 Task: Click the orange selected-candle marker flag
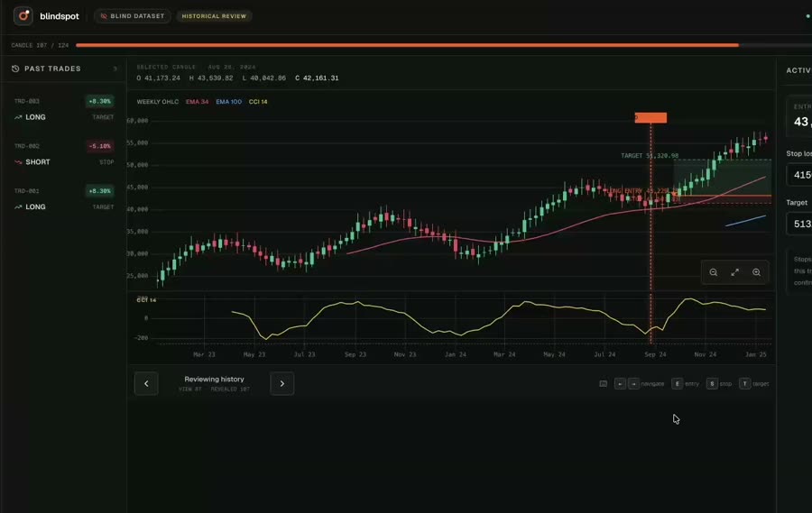coord(651,117)
